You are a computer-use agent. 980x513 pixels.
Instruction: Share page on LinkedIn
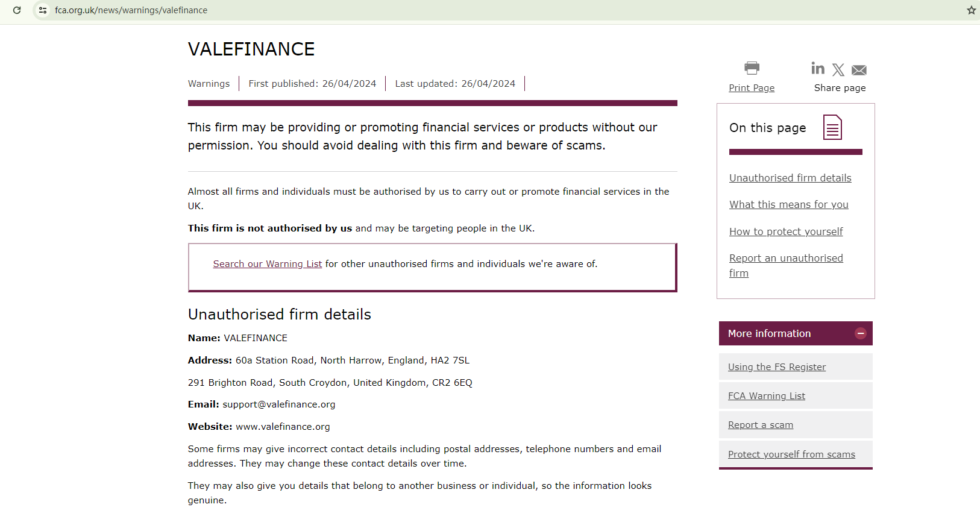(818, 68)
